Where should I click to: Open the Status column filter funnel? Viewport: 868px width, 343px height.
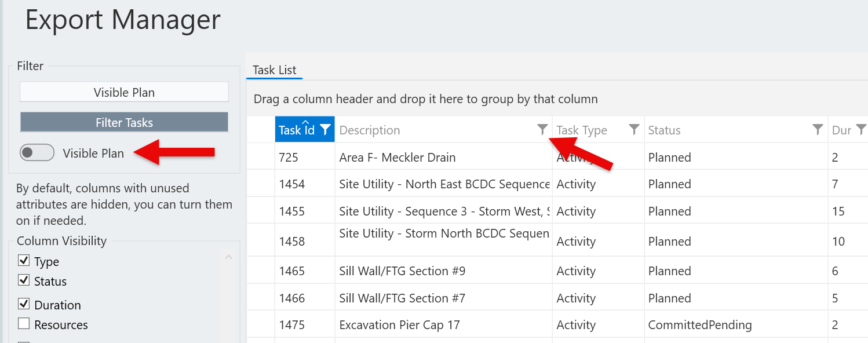coord(818,129)
